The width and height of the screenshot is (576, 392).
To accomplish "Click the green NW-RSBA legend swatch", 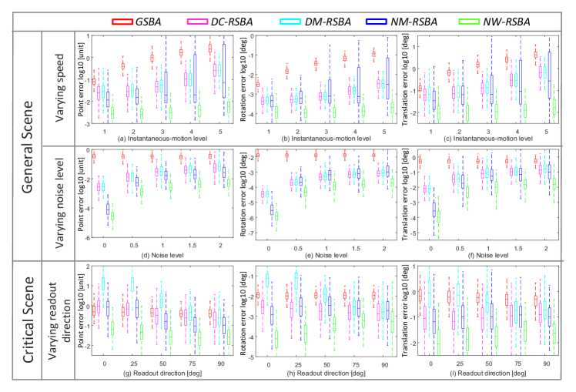I will coord(469,22).
